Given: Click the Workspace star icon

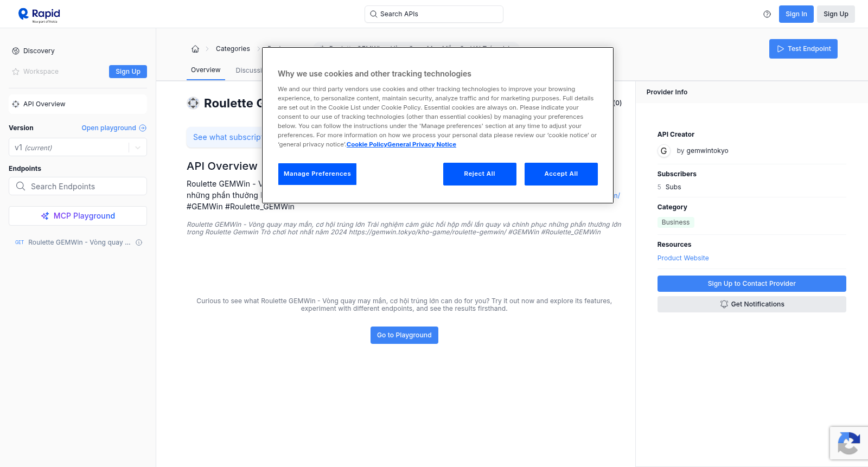Looking at the screenshot, I should (x=16, y=72).
